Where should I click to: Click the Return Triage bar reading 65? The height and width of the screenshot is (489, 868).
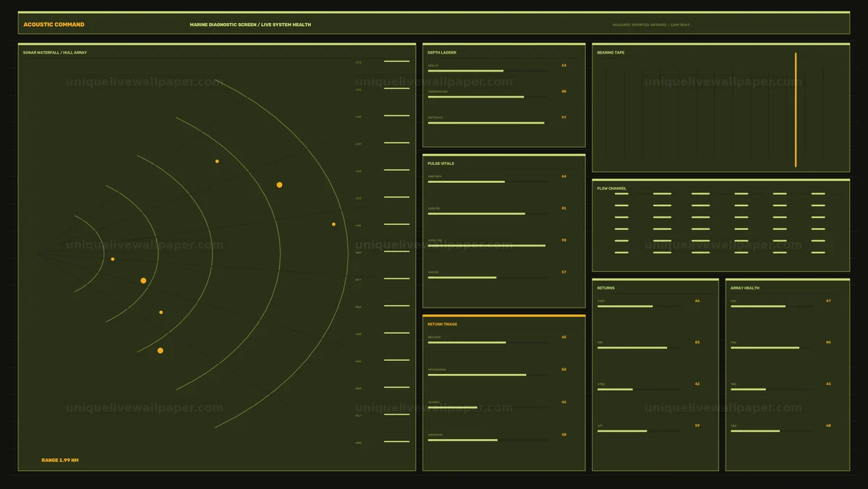coord(488,342)
